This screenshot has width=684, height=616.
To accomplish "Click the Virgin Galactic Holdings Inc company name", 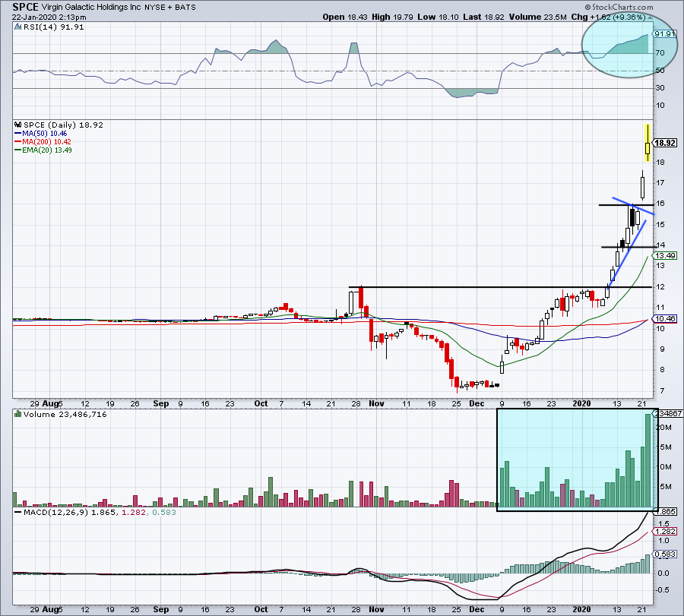I will 91,8.
